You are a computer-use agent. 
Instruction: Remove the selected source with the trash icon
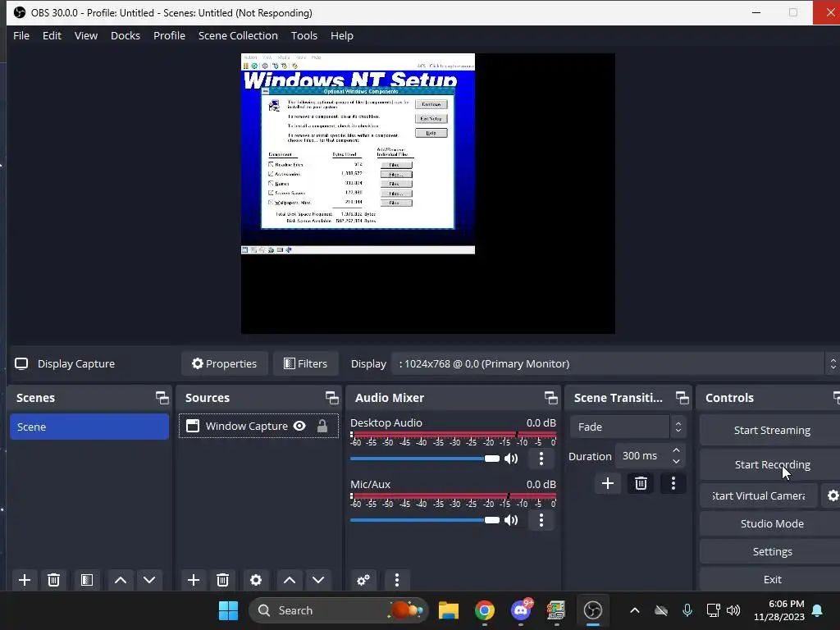point(223,580)
